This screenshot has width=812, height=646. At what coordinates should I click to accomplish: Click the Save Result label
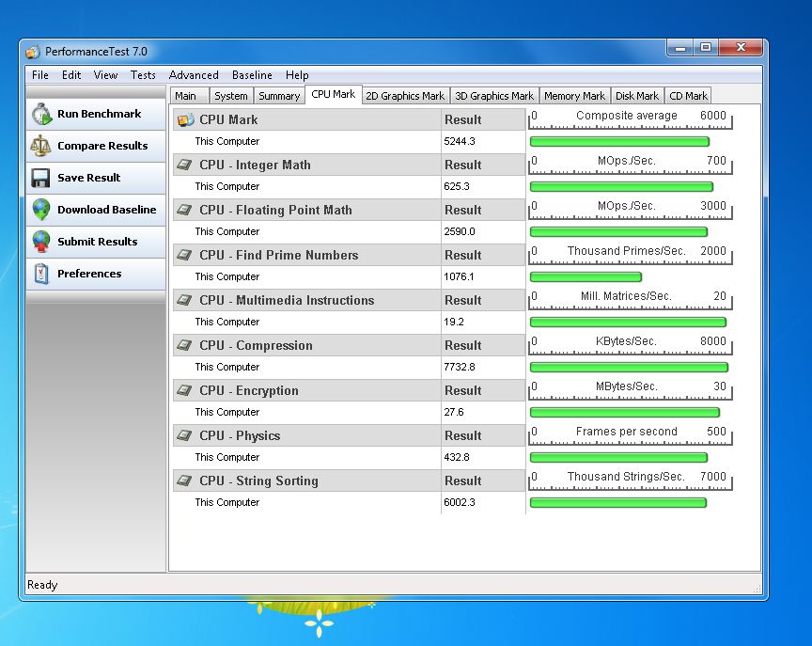(88, 178)
